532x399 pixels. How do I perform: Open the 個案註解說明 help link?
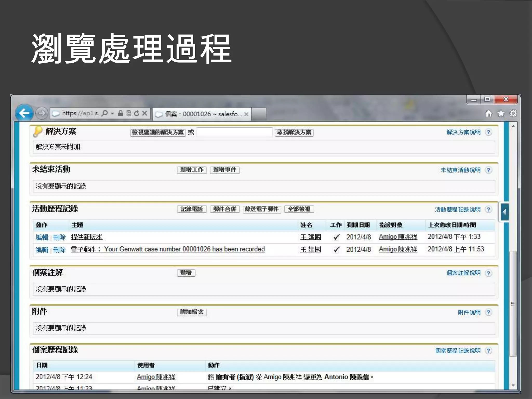point(463,273)
